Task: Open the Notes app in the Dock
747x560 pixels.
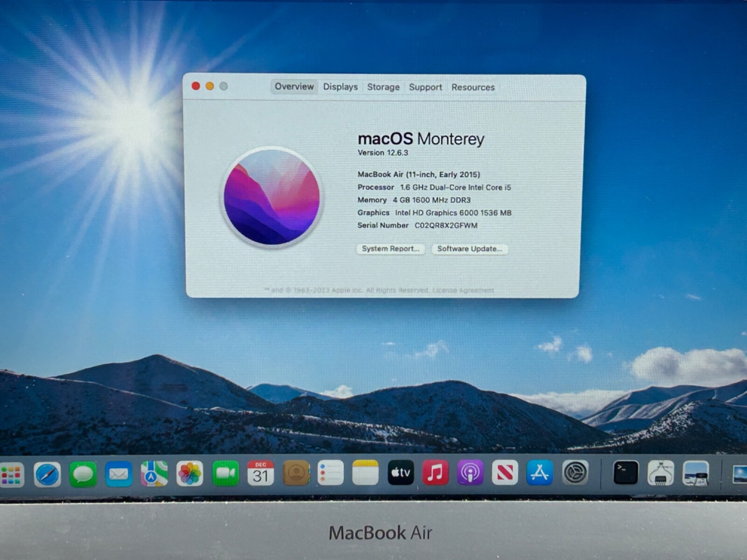Action: (366, 473)
